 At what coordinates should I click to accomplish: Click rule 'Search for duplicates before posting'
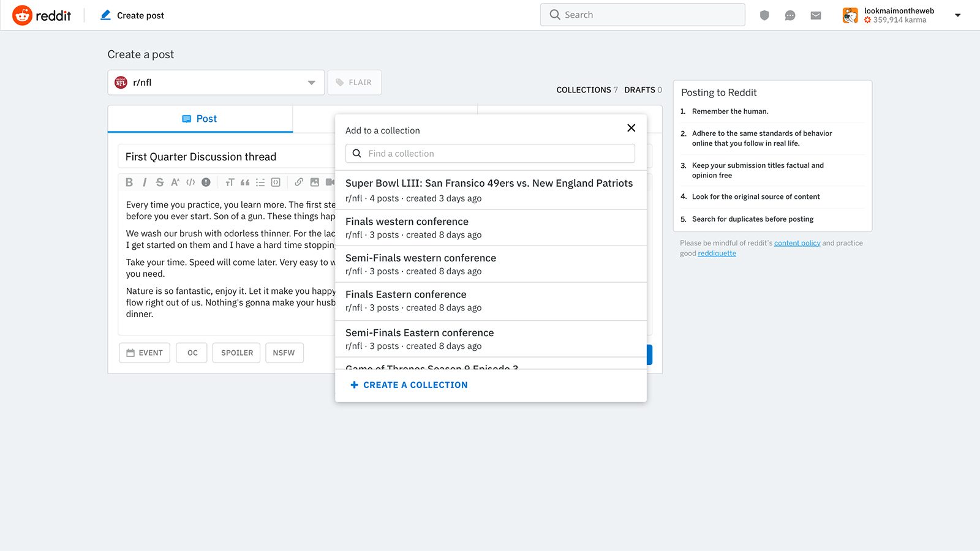coord(753,219)
